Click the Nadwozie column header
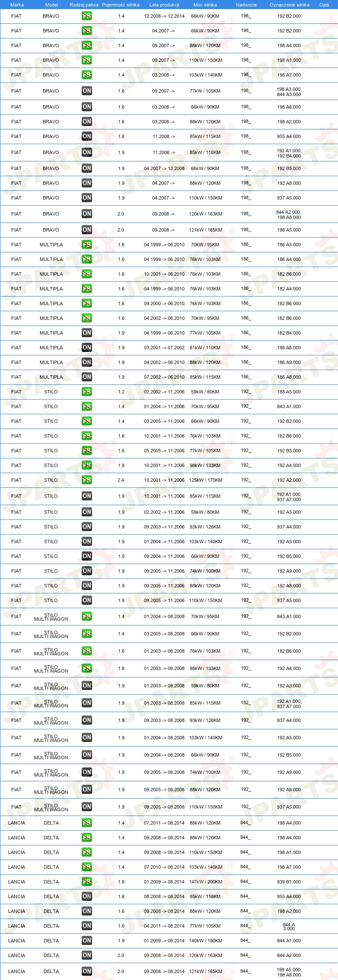The height and width of the screenshot is (980, 338). point(246,5)
